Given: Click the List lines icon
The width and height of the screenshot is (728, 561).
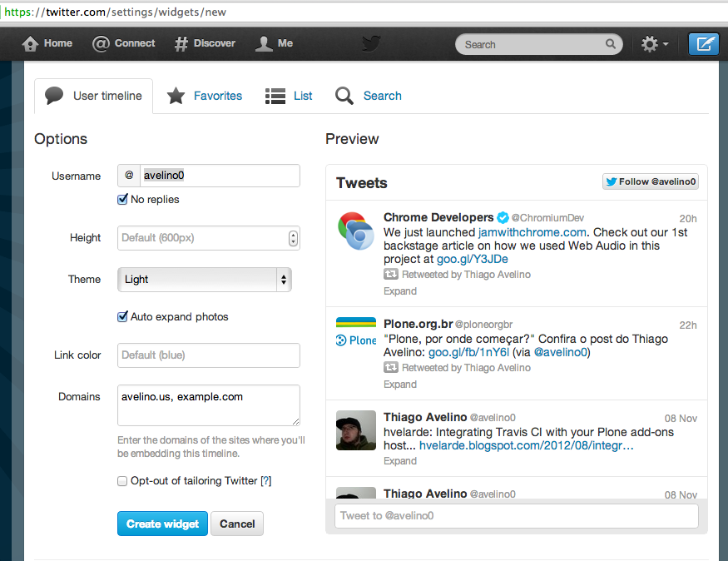Looking at the screenshot, I should 275,96.
